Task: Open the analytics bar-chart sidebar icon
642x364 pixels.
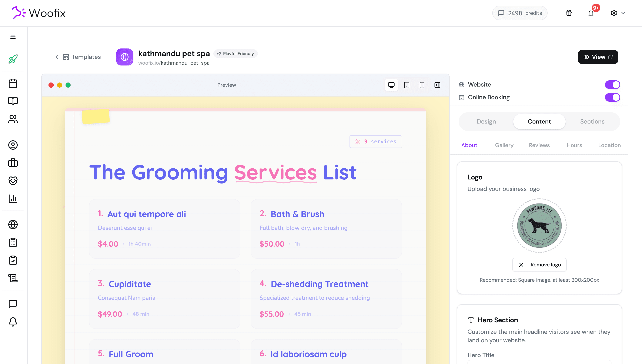Action: 13,199
